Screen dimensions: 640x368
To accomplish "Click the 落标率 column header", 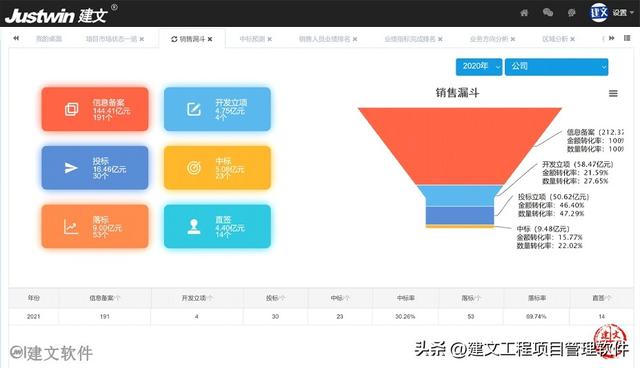I will coord(537,298).
